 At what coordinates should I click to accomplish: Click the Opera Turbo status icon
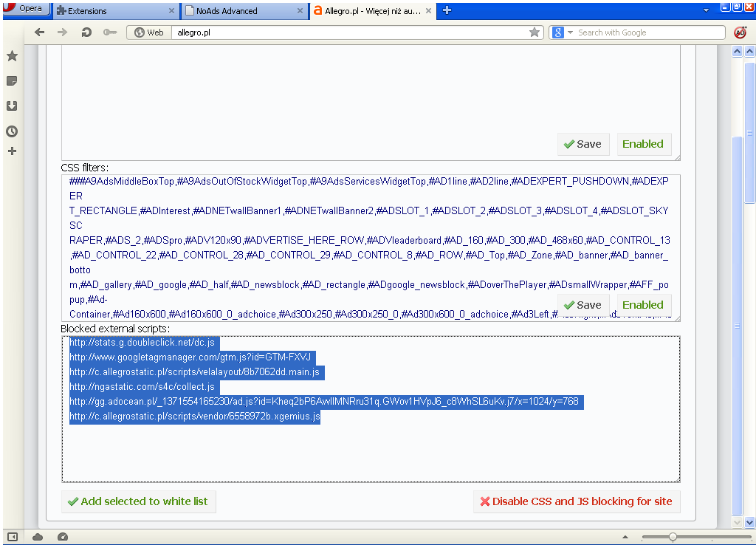point(63,537)
